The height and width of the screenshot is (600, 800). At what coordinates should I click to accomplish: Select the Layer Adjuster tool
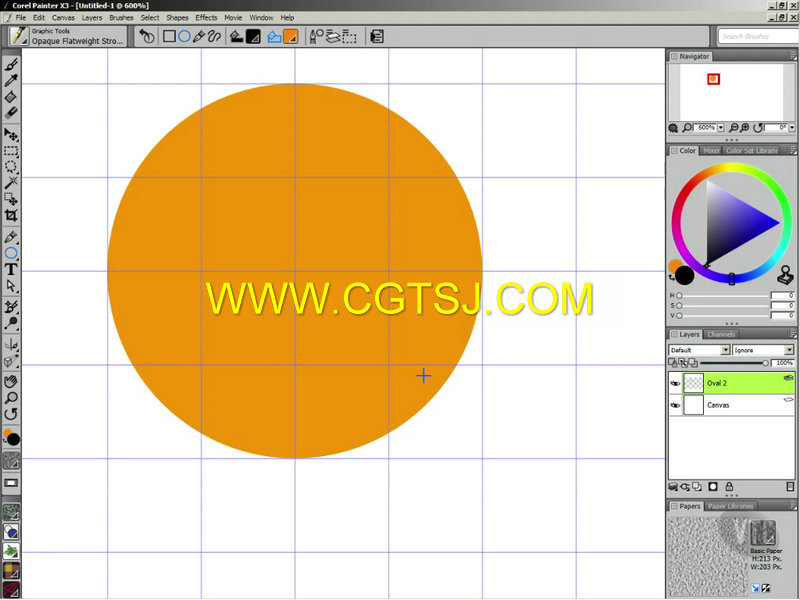(11, 135)
